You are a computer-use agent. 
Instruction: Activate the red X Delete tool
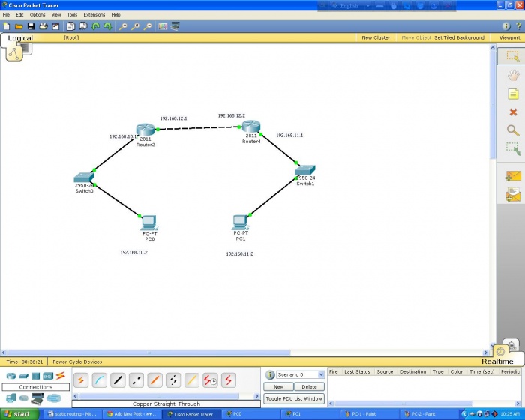[x=513, y=112]
